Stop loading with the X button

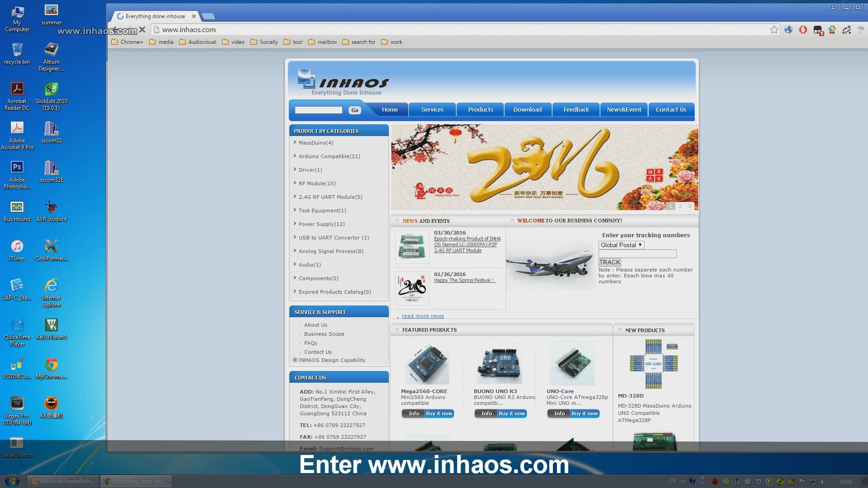pyautogui.click(x=142, y=30)
